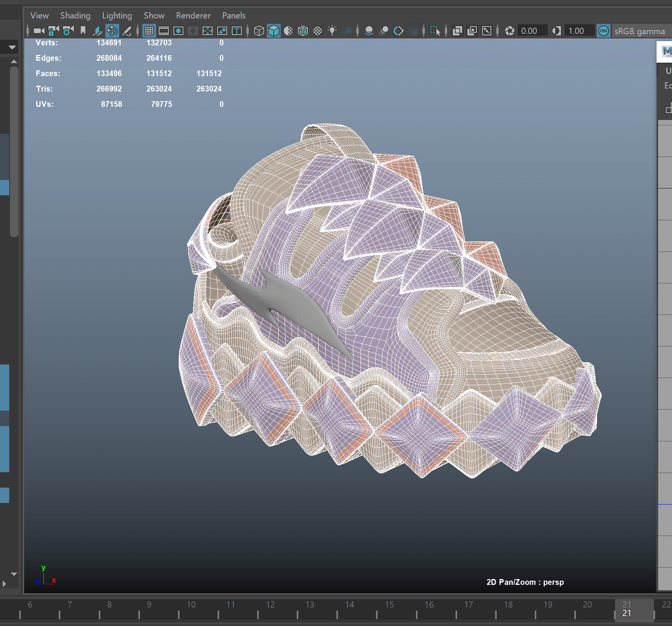Click the Isolate Select icon
Screen dimensions: 672x626
click(x=435, y=31)
